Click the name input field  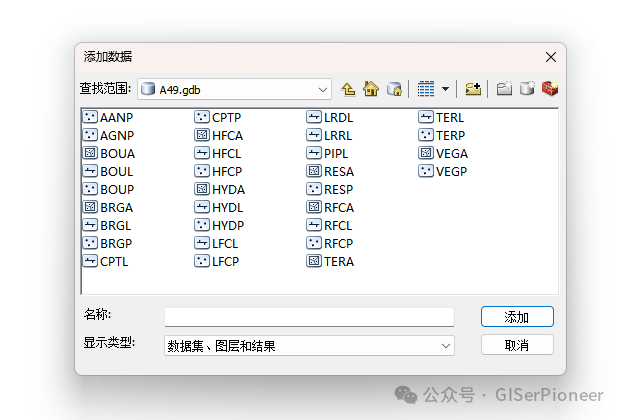(x=309, y=317)
